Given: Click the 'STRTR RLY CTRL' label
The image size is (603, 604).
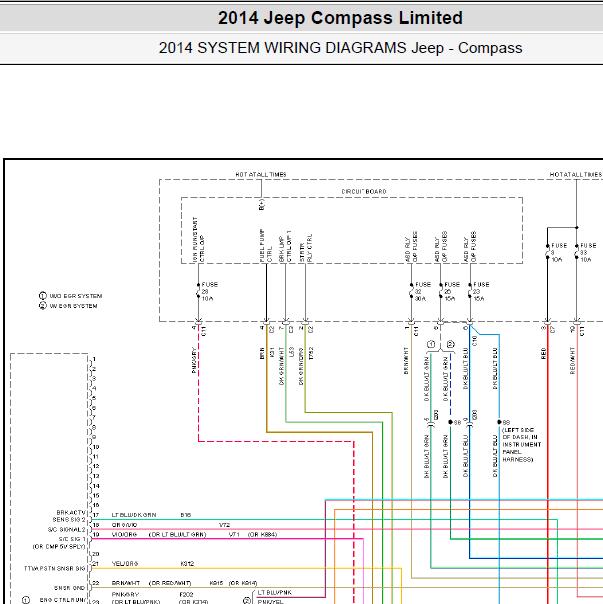Looking at the screenshot, I should pos(306,248).
